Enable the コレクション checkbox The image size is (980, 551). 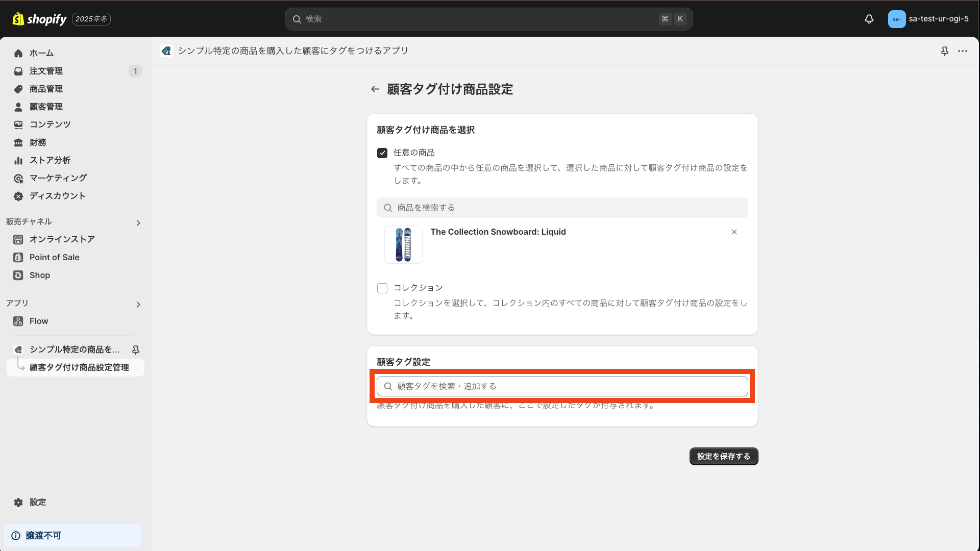382,288
